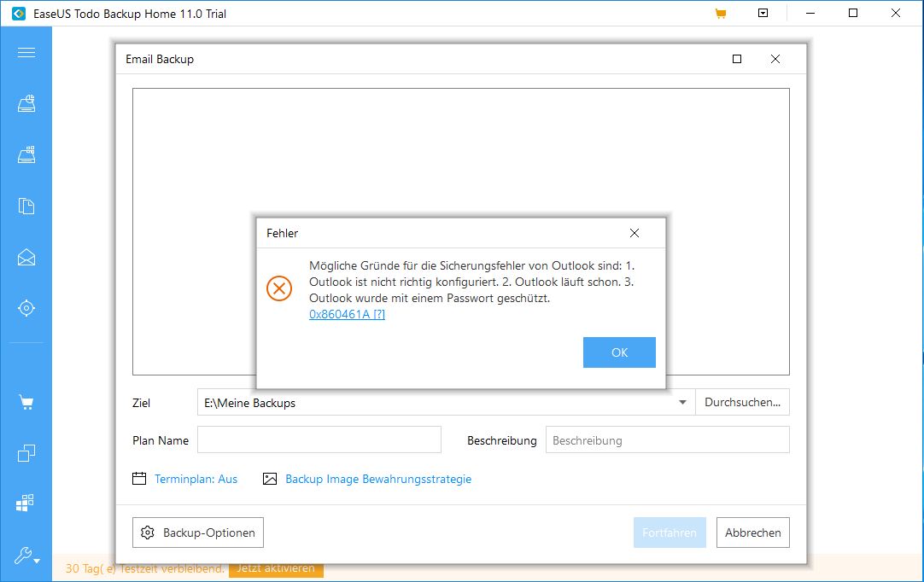
Task: Click the image icon beside Bewahrungsstrategie
Action: pos(269,479)
